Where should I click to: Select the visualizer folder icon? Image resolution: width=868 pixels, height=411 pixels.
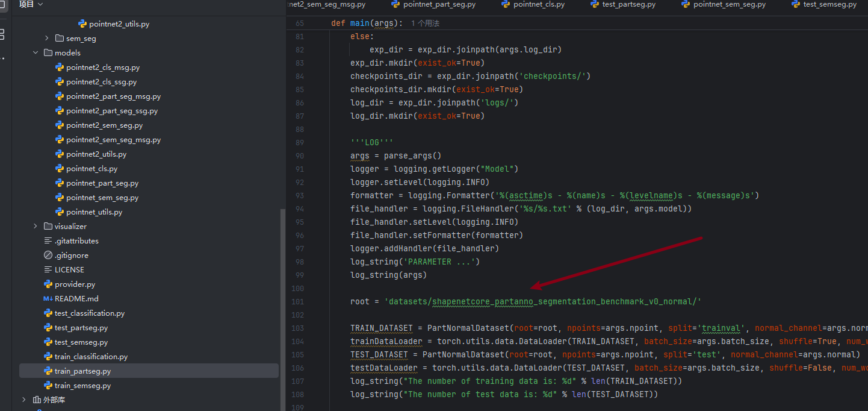48,226
